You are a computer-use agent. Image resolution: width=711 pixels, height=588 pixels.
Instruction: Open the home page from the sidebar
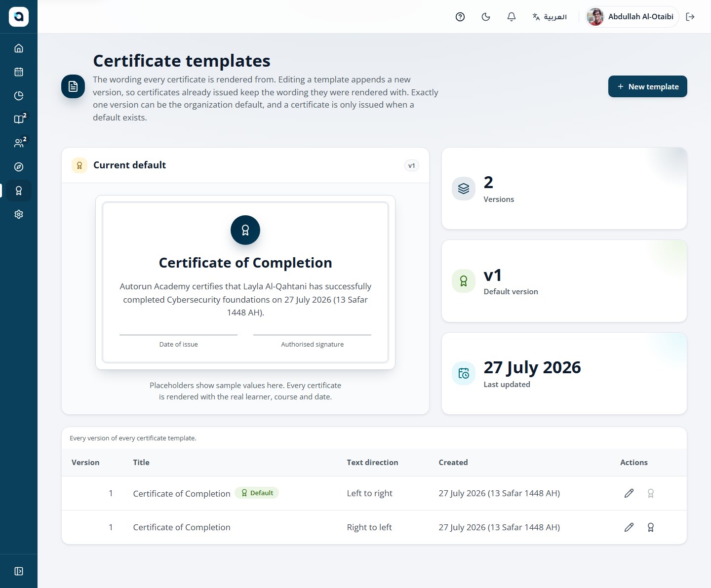coord(19,48)
